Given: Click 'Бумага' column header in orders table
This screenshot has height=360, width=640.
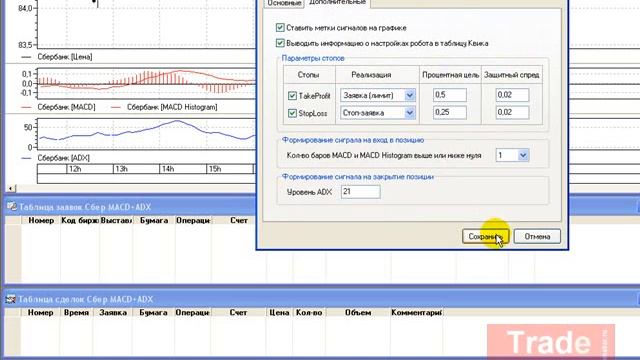Looking at the screenshot, I should [x=154, y=220].
